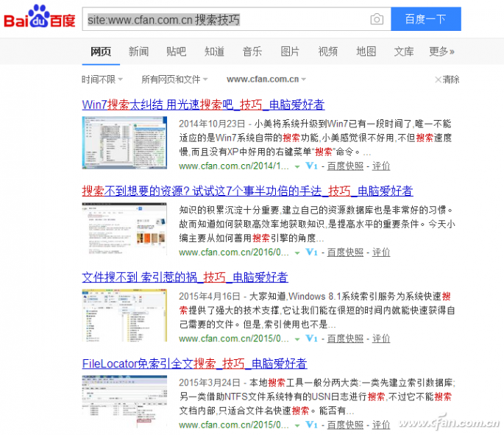This screenshot has height=435, width=504.
Task: Clear filters with ×清除
Action: [x=447, y=79]
